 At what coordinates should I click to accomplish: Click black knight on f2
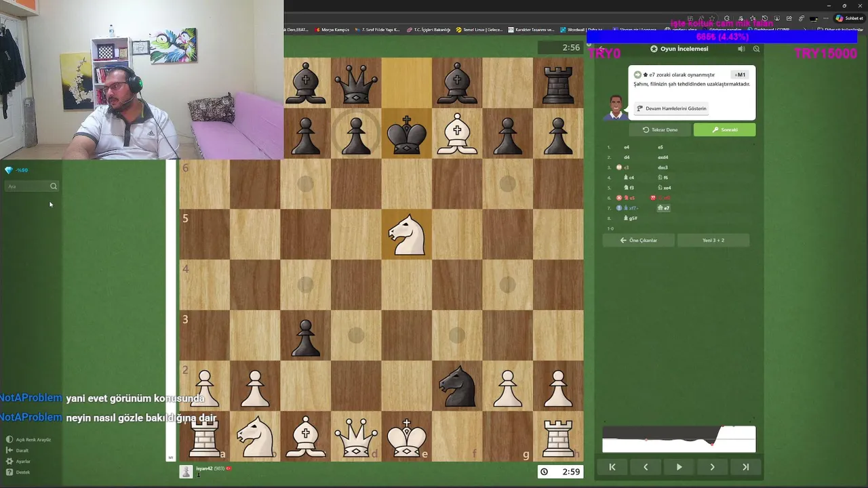(457, 386)
